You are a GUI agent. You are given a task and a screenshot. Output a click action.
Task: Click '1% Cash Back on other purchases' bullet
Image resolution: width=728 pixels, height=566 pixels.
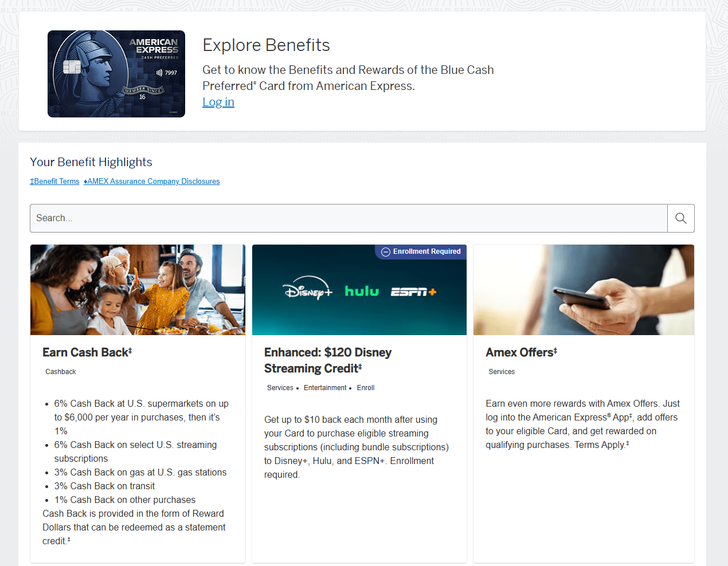[125, 500]
